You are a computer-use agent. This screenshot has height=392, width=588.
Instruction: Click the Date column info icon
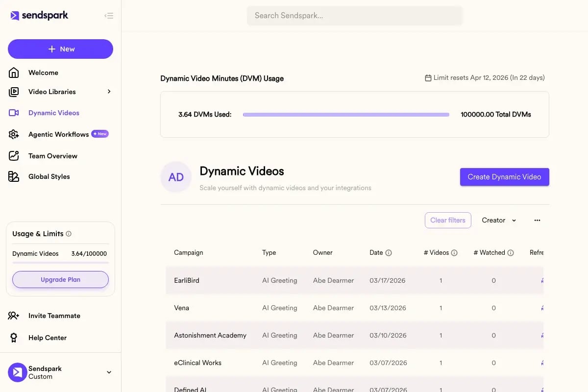click(389, 253)
